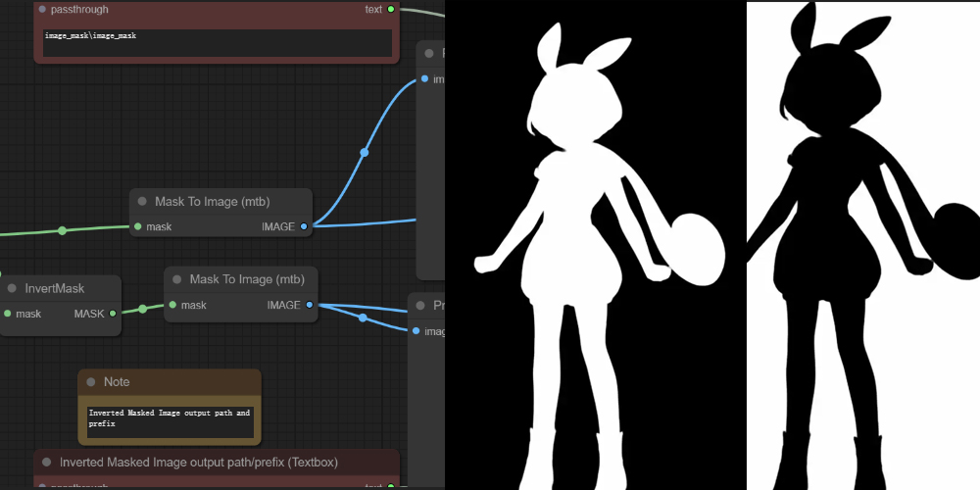Click midpoint dot on green link entering upper Mask To Image
The image size is (980, 490).
click(62, 230)
